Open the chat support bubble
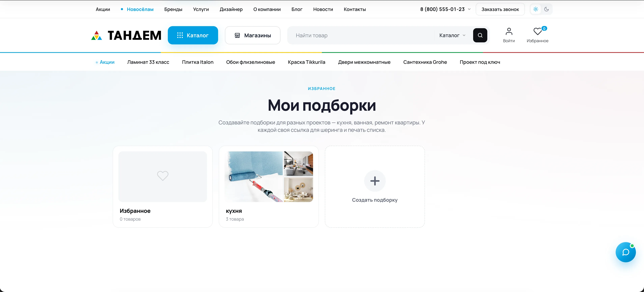The width and height of the screenshot is (644, 292). coord(625,252)
